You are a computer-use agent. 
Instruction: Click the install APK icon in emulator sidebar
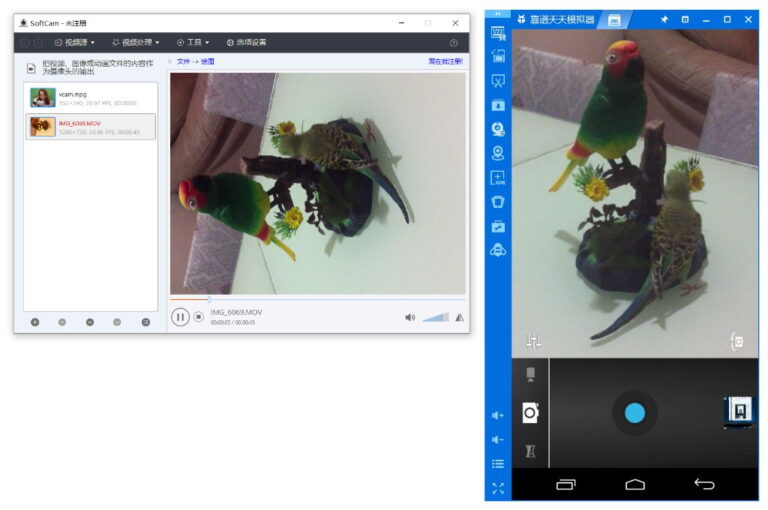pyautogui.click(x=498, y=178)
